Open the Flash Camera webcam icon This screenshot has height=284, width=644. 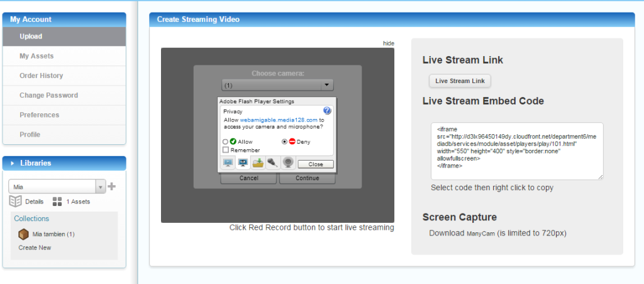288,163
